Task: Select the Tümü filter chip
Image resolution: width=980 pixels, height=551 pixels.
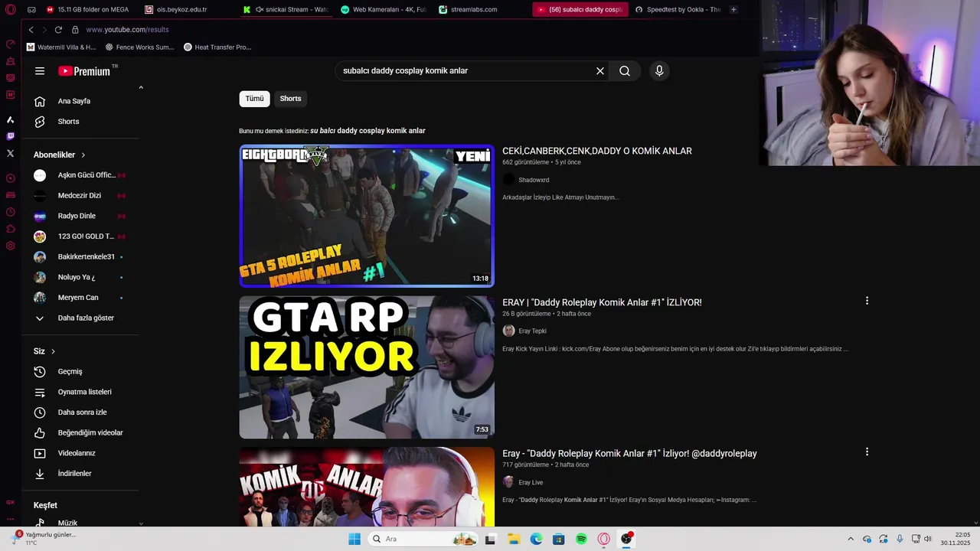Action: (254, 99)
